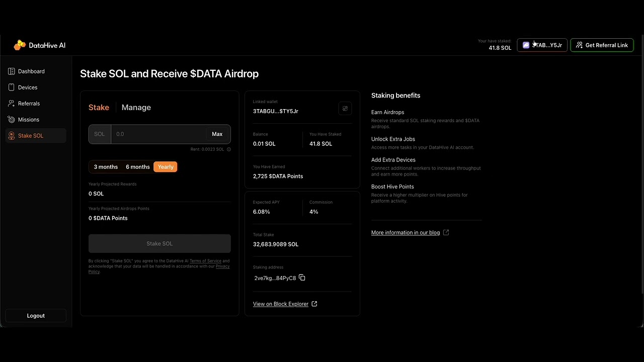The height and width of the screenshot is (362, 644).
Task: Navigate to Missions in the sidebar
Action: (36, 120)
